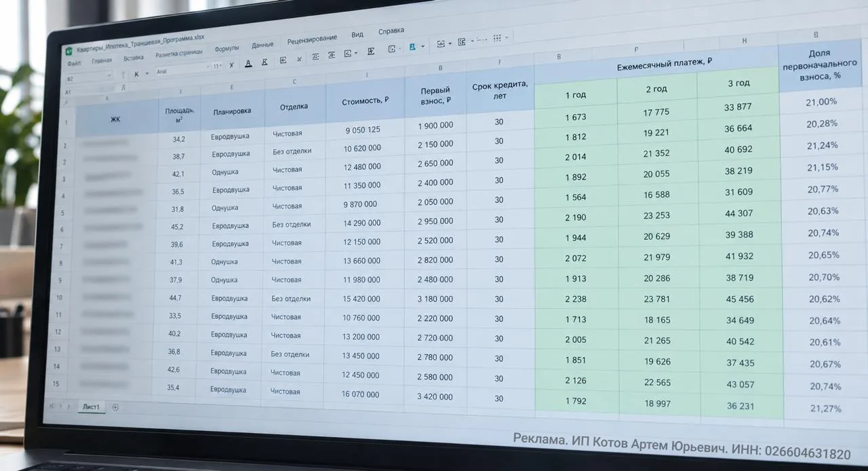Click the green spreadsheet app icon

click(69, 51)
